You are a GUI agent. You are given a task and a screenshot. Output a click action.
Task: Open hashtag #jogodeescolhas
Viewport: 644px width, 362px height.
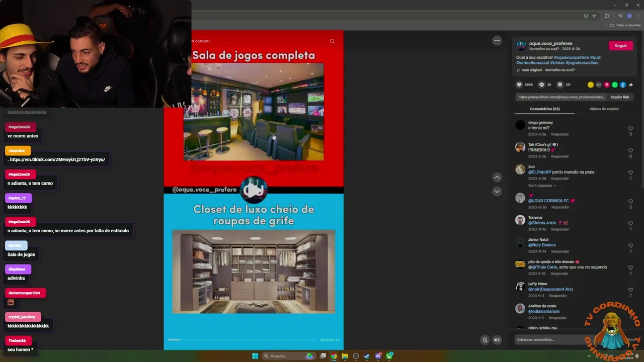(582, 63)
